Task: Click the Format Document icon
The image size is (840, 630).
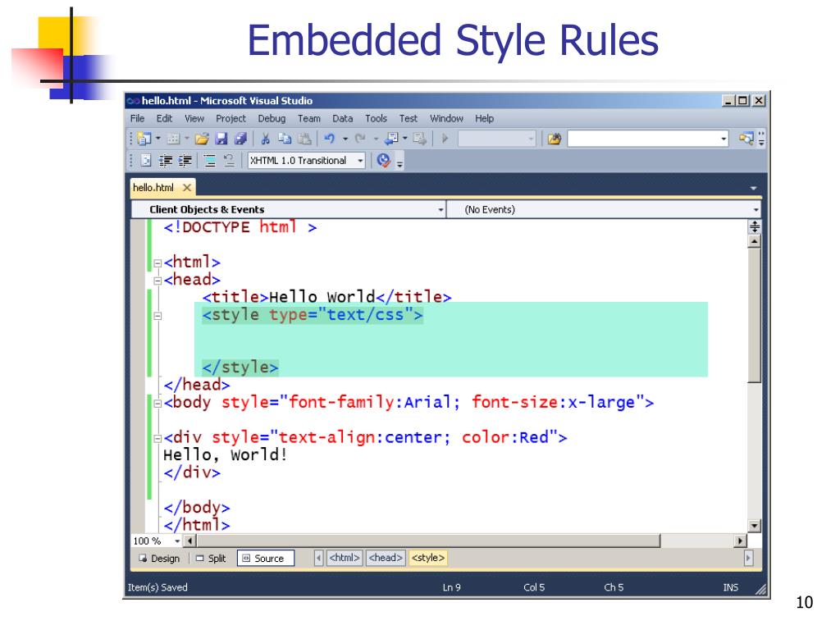Action: [x=146, y=160]
